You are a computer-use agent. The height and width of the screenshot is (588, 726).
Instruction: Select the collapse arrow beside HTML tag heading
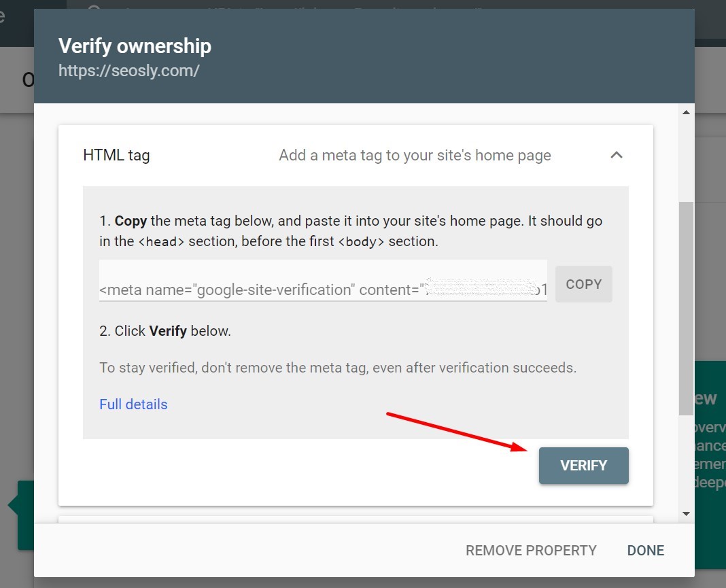pos(617,155)
